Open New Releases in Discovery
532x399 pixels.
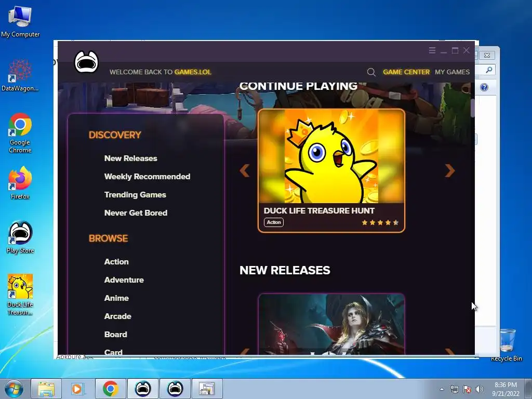pyautogui.click(x=130, y=158)
